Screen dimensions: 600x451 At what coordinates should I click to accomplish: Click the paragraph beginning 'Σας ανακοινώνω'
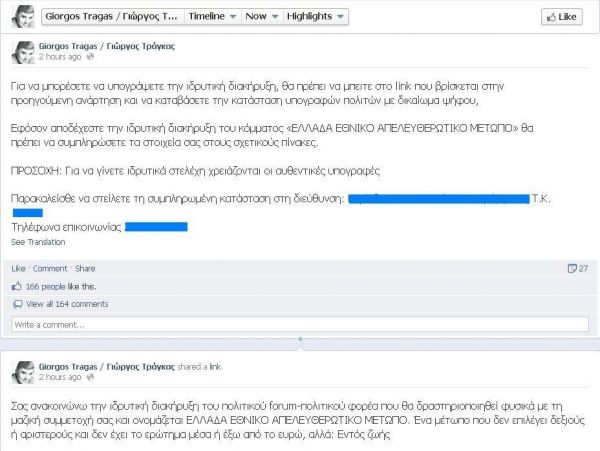[x=298, y=420]
